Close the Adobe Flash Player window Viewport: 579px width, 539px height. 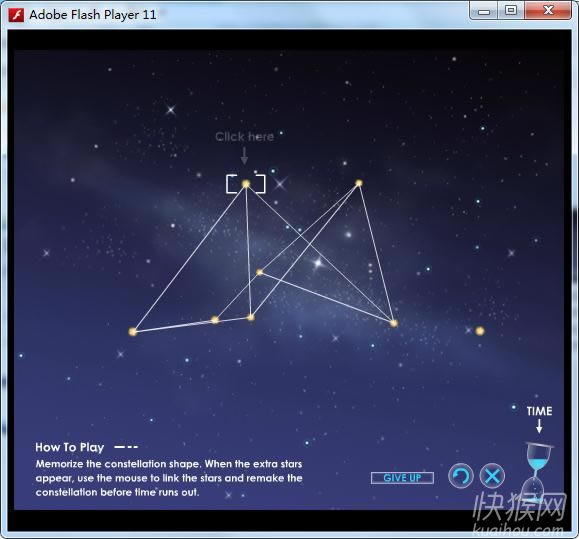coord(548,10)
